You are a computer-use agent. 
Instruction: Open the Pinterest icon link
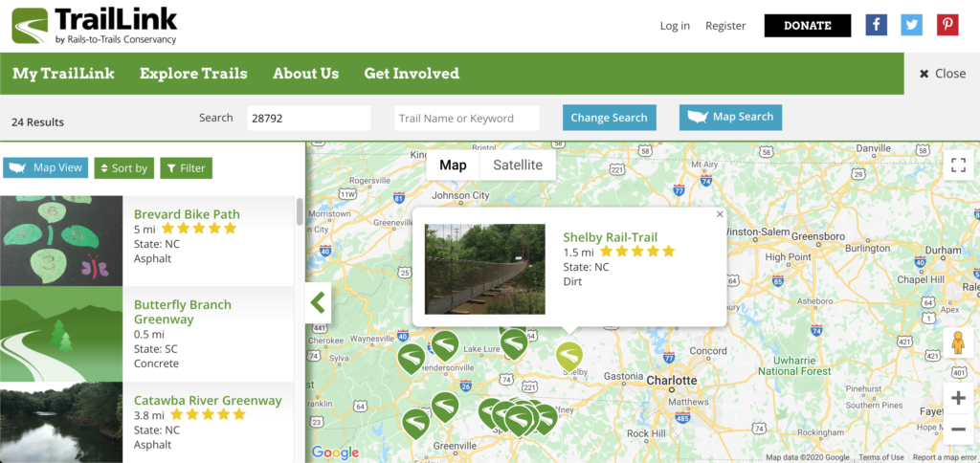coord(947,25)
